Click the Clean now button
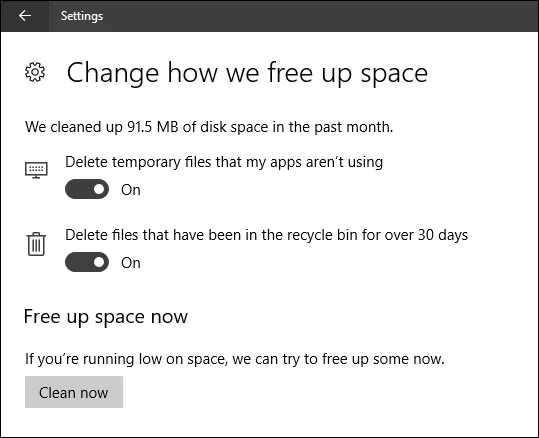The width and height of the screenshot is (539, 438). (74, 392)
